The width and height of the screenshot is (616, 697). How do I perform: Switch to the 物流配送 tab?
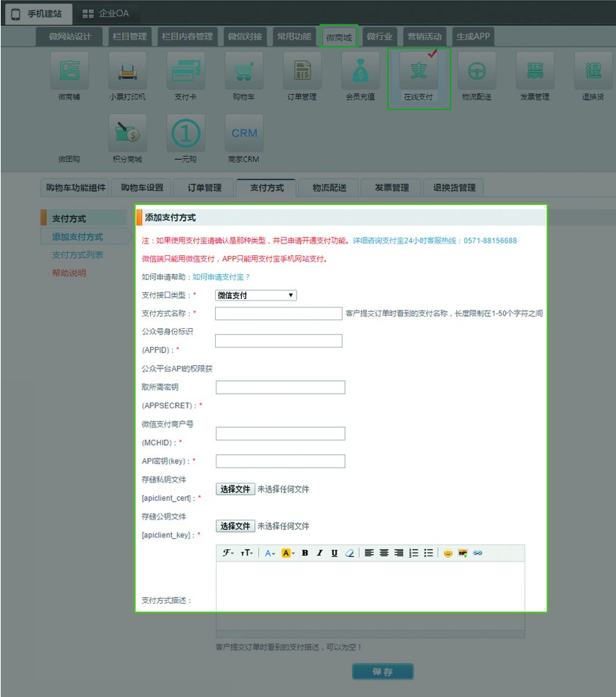(x=330, y=188)
